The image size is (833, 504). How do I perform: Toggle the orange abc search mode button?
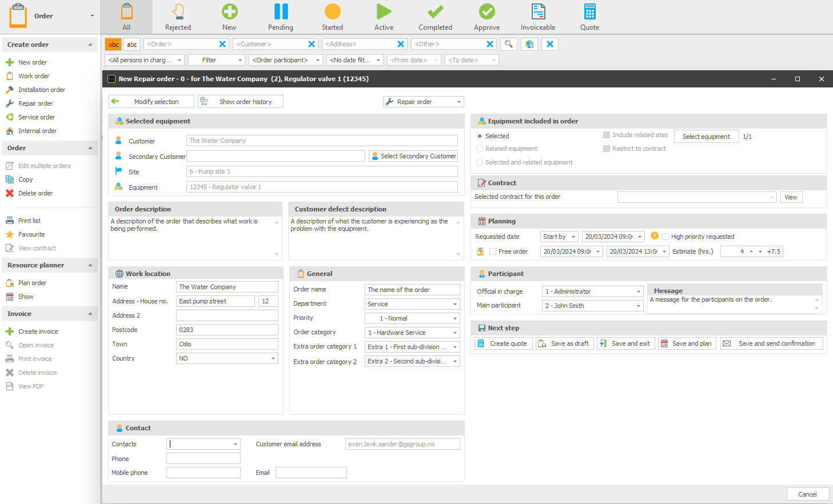(114, 44)
